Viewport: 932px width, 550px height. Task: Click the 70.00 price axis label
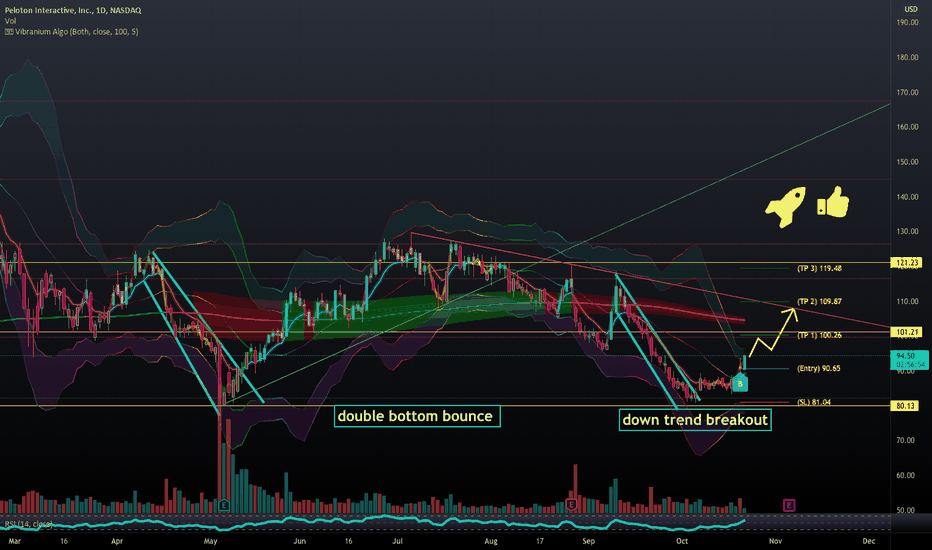[x=905, y=440]
